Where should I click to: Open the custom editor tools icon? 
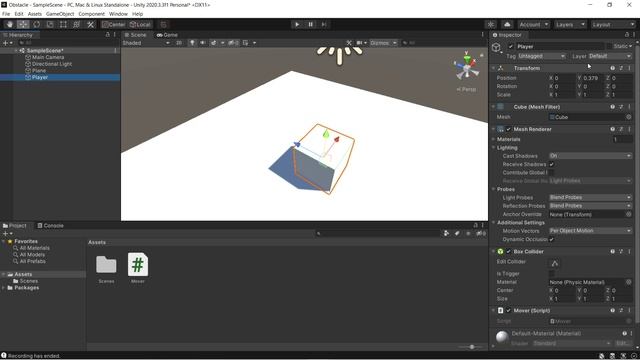[90, 24]
